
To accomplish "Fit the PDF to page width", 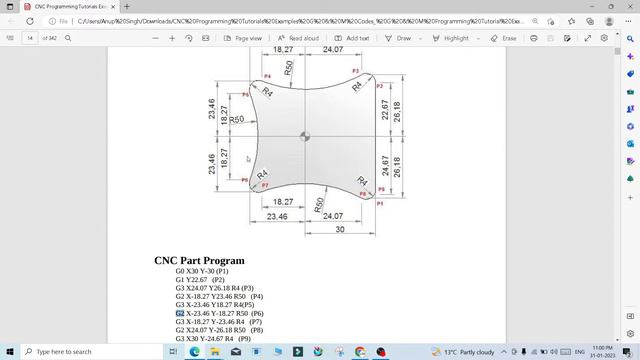I will [x=205, y=38].
